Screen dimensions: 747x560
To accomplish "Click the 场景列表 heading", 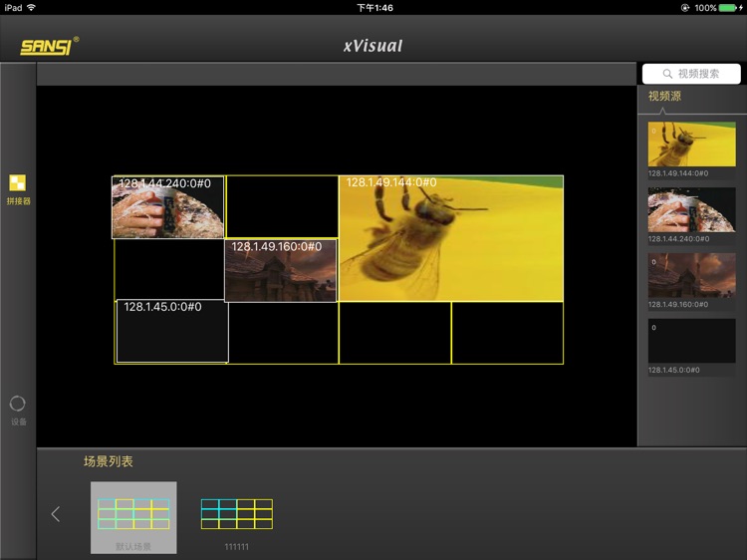I will point(109,461).
